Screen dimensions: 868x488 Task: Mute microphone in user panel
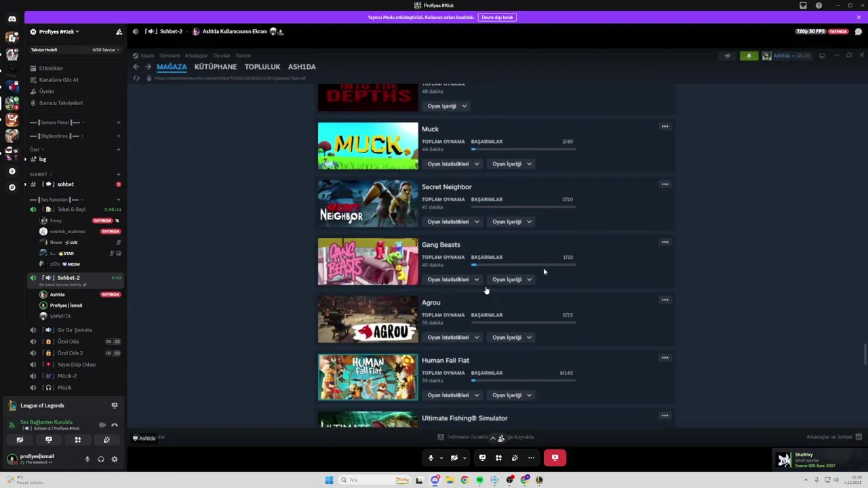point(87,460)
